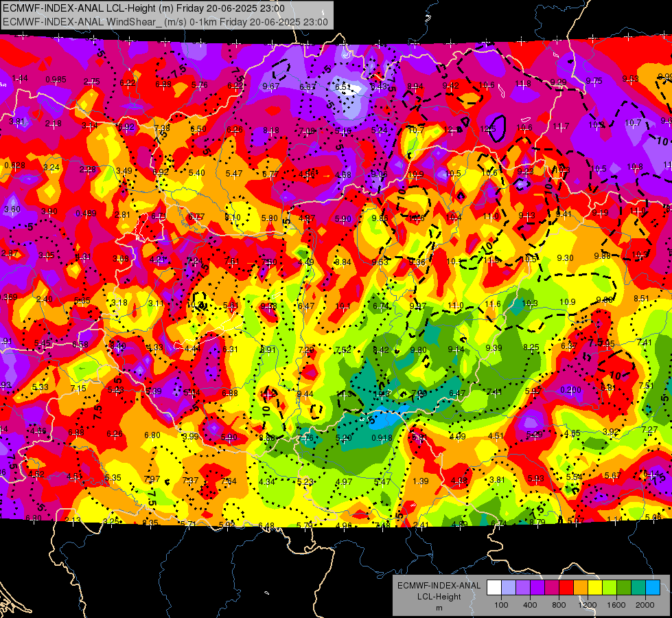This screenshot has width=672, height=618.
Task: Select the 9.44 grid point value
Action: coord(305,393)
